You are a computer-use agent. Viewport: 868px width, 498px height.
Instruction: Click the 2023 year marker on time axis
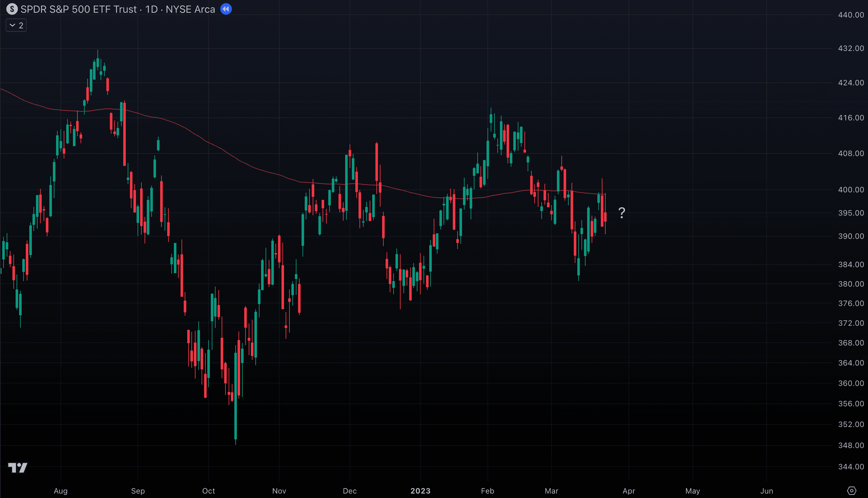coord(420,491)
